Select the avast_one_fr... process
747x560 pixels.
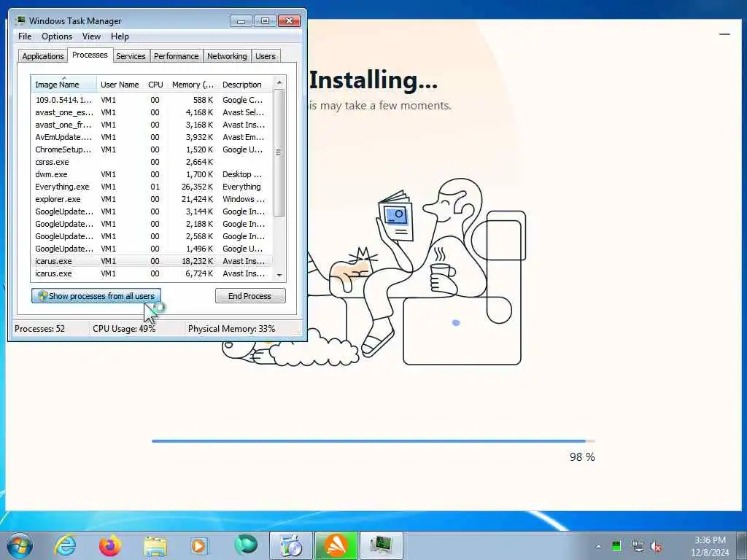pos(152,125)
